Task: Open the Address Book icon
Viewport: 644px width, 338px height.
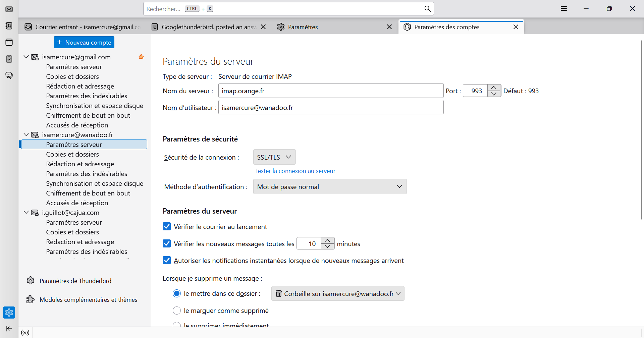Action: 9,26
